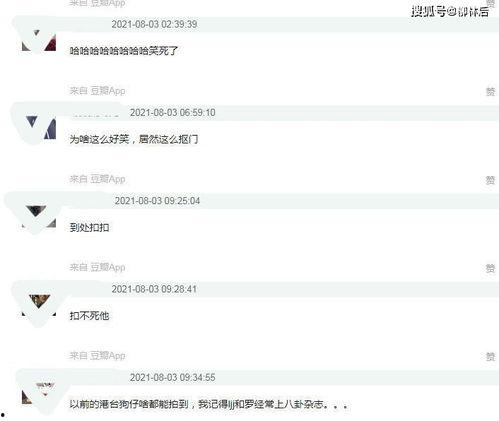The image size is (499, 421).
Task: Click 赞 under the 哈哈哈笑死了 comment
Action: pos(490,91)
